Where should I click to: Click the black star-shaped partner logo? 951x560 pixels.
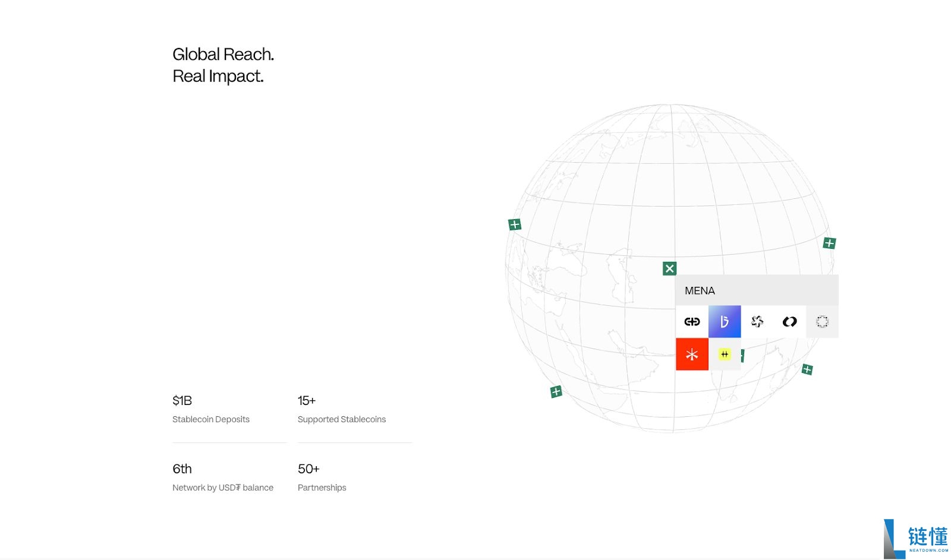[757, 322]
